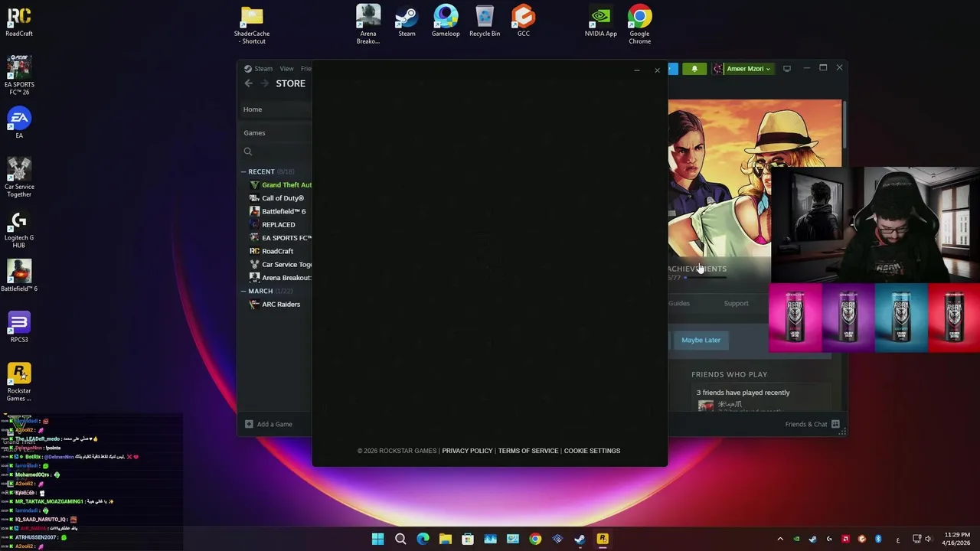Open the Games filter dropdown
Image resolution: width=980 pixels, height=551 pixels.
276,133
